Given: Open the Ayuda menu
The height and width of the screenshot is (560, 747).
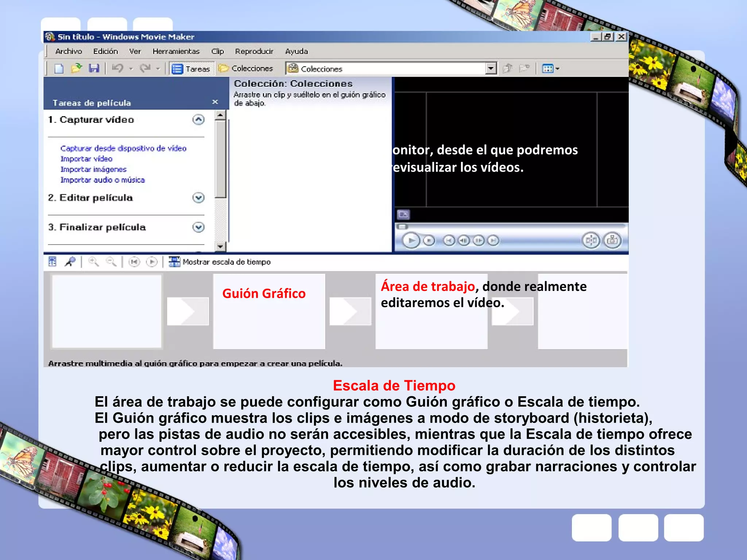Looking at the screenshot, I should click(297, 51).
